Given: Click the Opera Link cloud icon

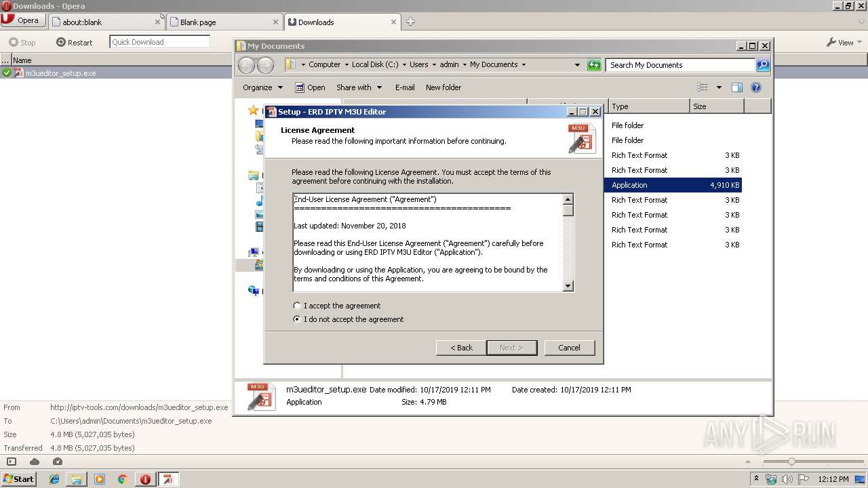Looking at the screenshot, I should (x=35, y=462).
